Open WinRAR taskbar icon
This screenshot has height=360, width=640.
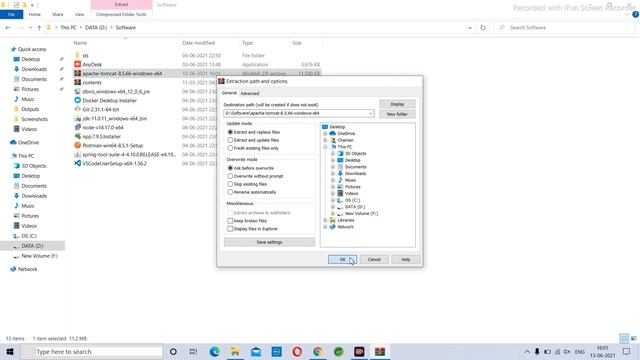click(x=380, y=352)
